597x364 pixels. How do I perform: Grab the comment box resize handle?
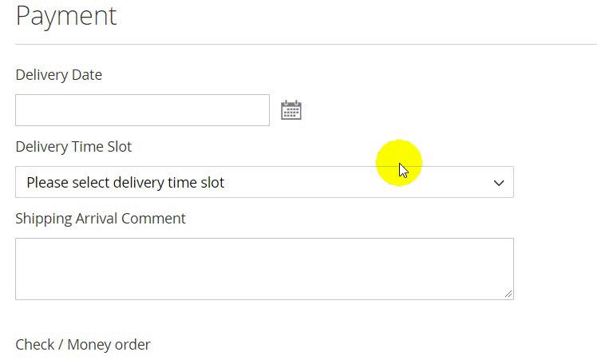point(508,294)
